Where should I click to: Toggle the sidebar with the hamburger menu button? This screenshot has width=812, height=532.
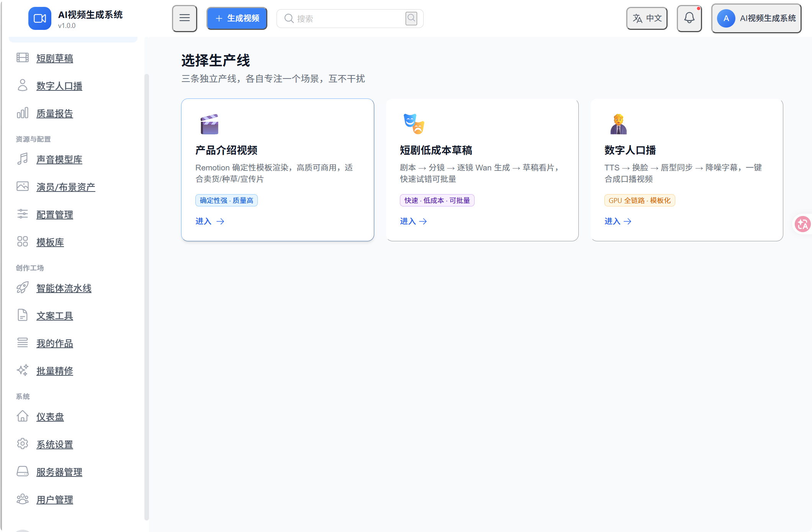[185, 18]
